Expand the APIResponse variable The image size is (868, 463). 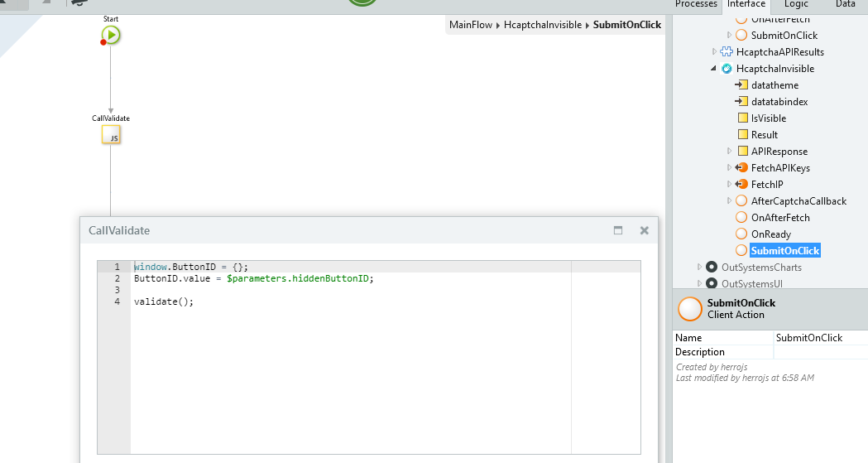tap(729, 152)
